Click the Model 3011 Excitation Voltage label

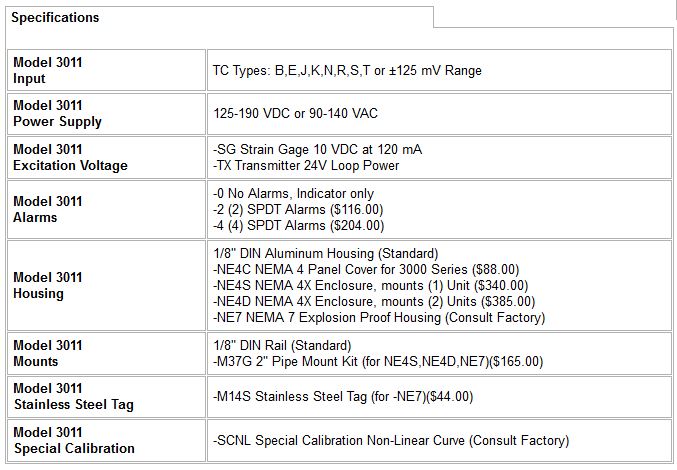[x=70, y=157]
